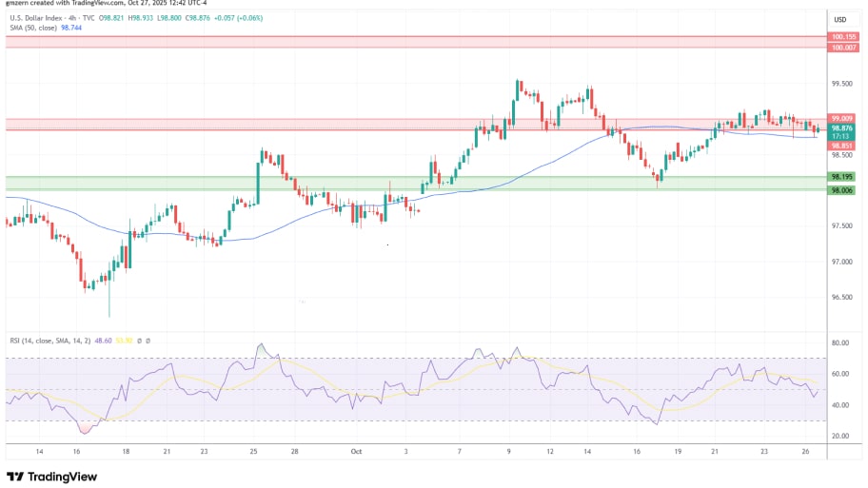868x488 pixels.
Task: Click the SMA (50, close) indicator legend
Action: 30,29
